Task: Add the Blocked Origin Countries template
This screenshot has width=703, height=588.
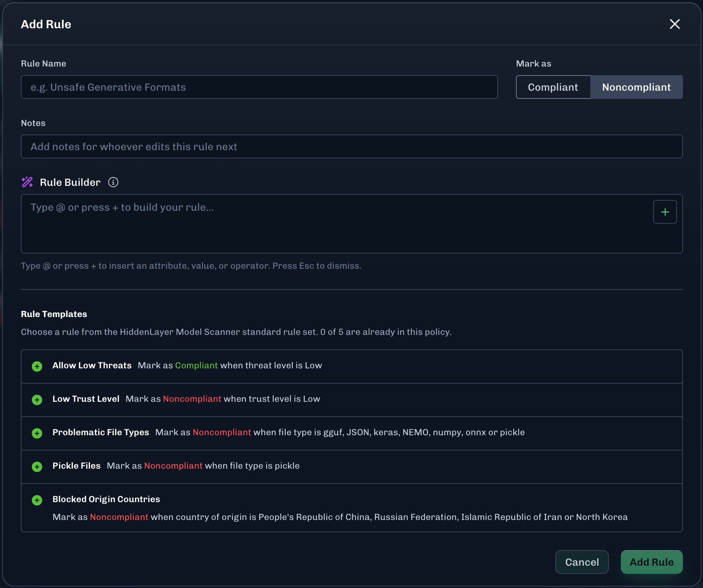Action: coord(37,500)
